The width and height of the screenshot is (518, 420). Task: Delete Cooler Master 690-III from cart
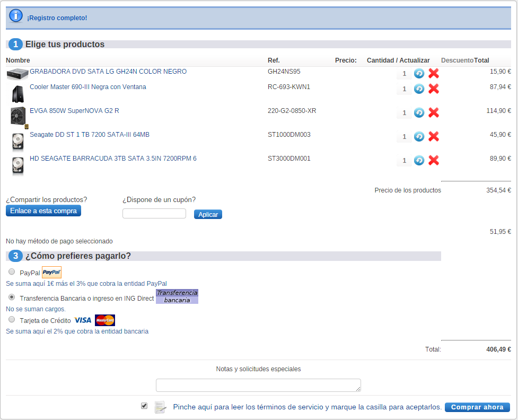(x=433, y=89)
